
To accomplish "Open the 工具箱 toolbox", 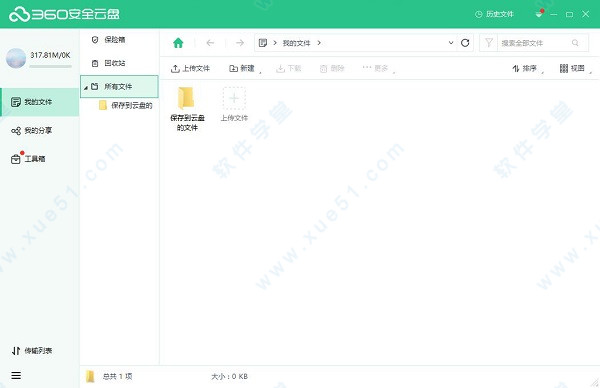I will [28, 158].
